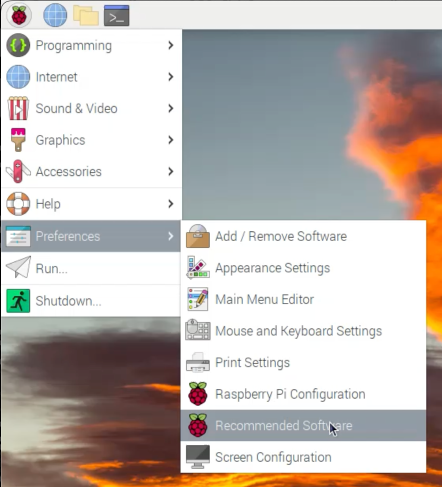Open the Help menu category
Screen dimensions: 442x487
click(92, 204)
